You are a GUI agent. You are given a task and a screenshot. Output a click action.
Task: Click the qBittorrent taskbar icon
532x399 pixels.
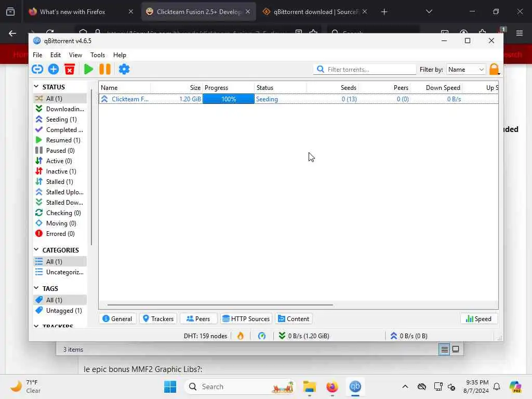pyautogui.click(x=355, y=387)
